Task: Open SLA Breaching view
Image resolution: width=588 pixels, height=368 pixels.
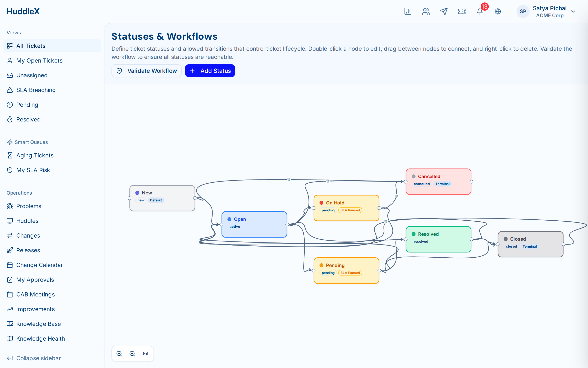Action: 52,90
